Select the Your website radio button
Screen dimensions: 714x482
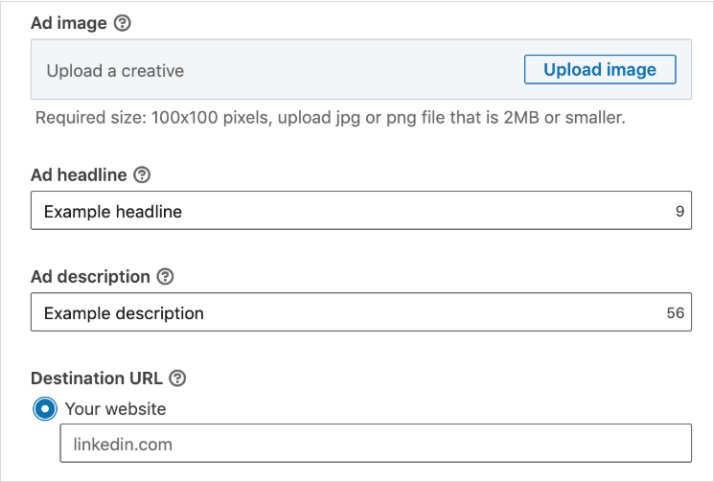45,409
